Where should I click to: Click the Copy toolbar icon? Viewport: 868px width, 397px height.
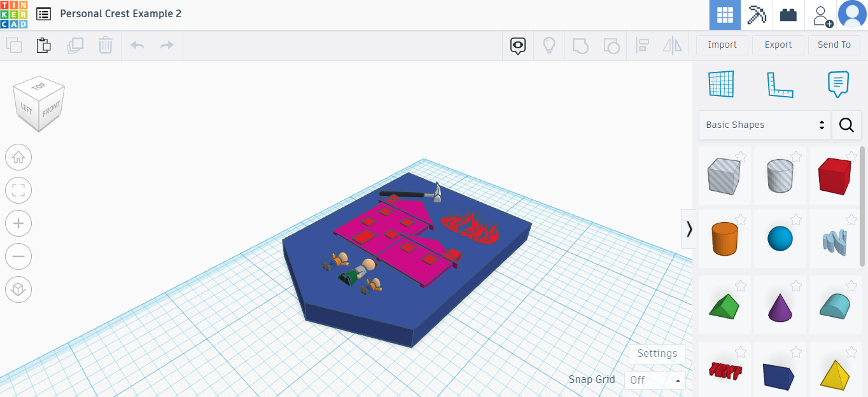coord(14,45)
